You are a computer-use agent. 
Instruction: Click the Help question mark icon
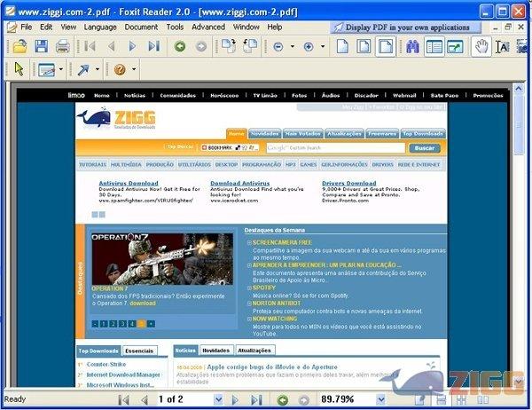tap(120, 69)
